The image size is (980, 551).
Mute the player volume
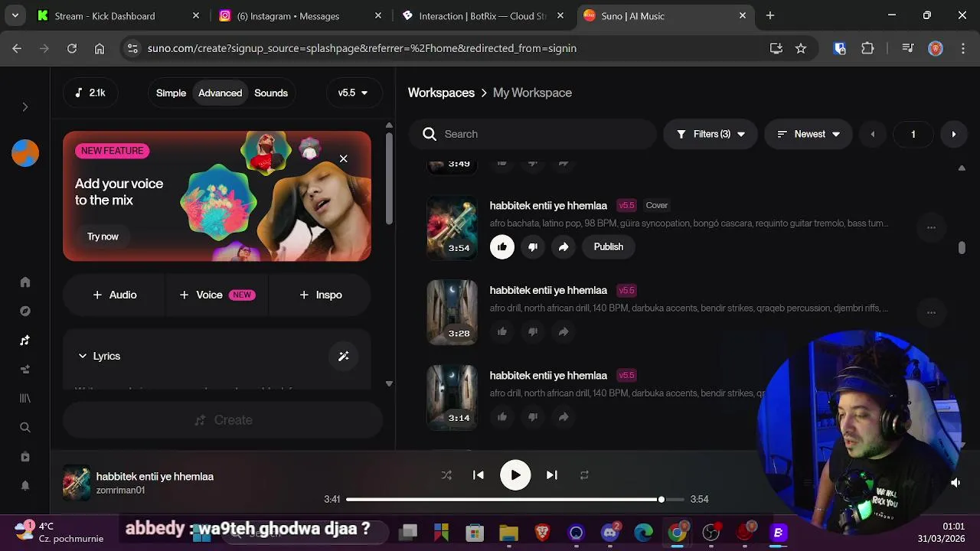[955, 483]
